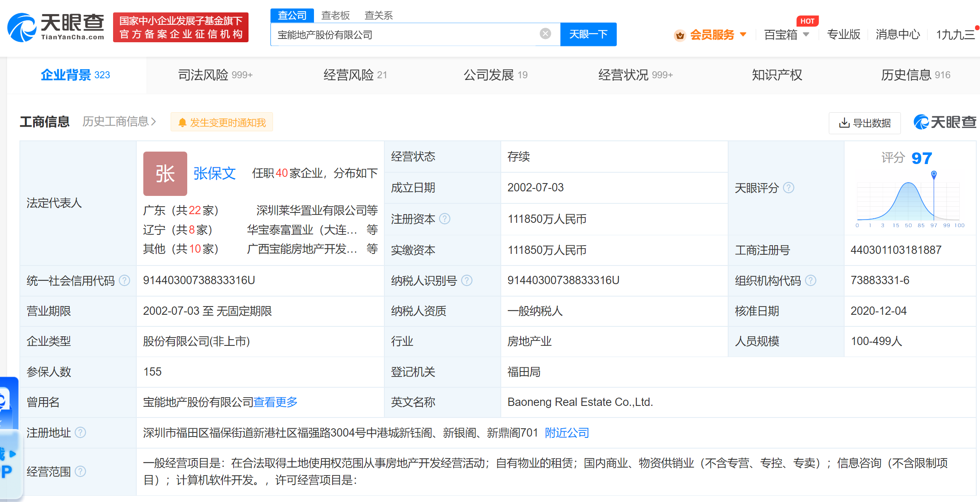Select the 查老板 search tab
This screenshot has width=980, height=502.
point(335,15)
